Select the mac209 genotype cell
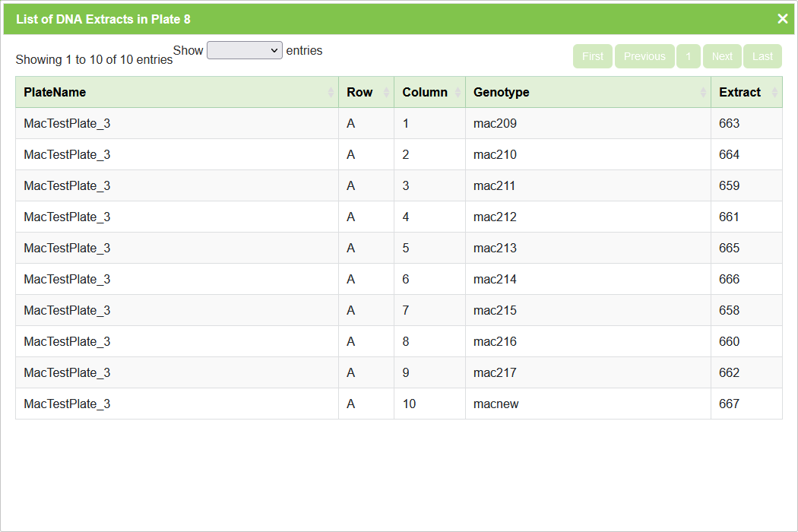 pos(495,123)
